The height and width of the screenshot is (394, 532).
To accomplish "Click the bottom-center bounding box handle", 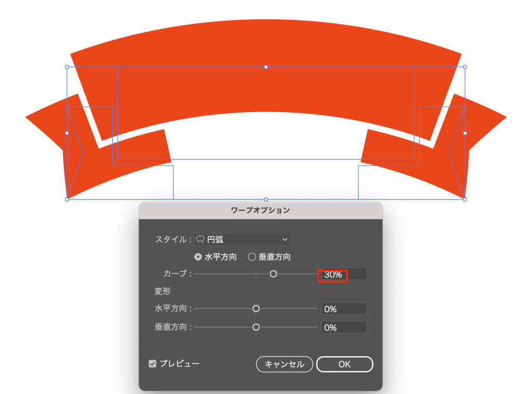I will (266, 199).
